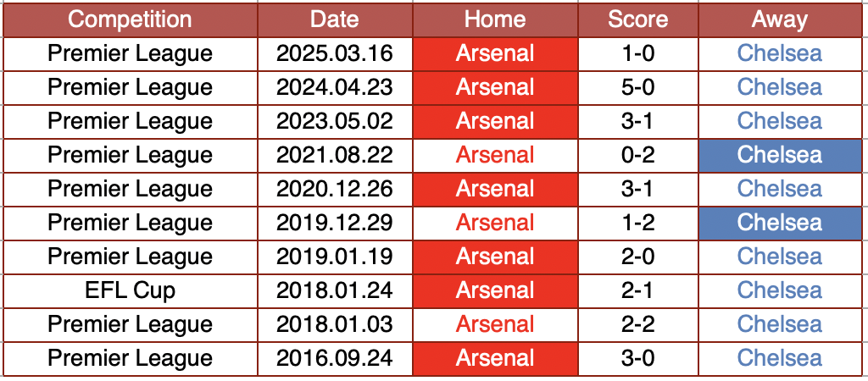Click the Away column header
The height and width of the screenshot is (381, 868).
(x=779, y=19)
